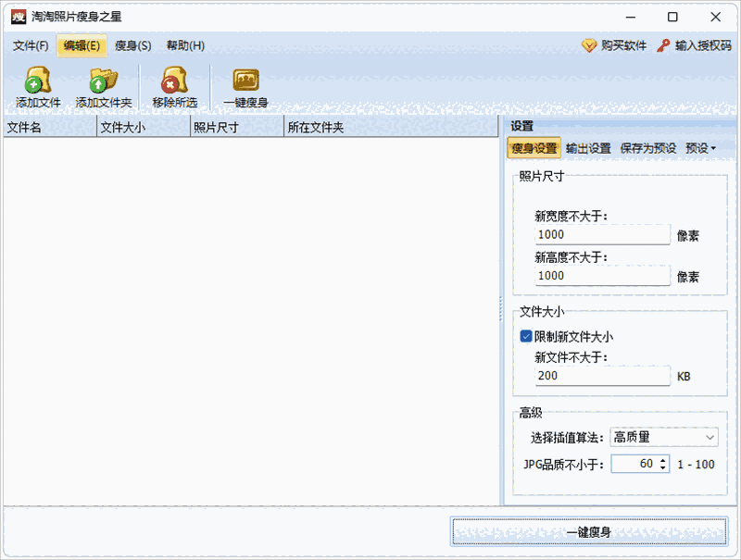Switch to the 输出设置 tab

click(x=591, y=146)
